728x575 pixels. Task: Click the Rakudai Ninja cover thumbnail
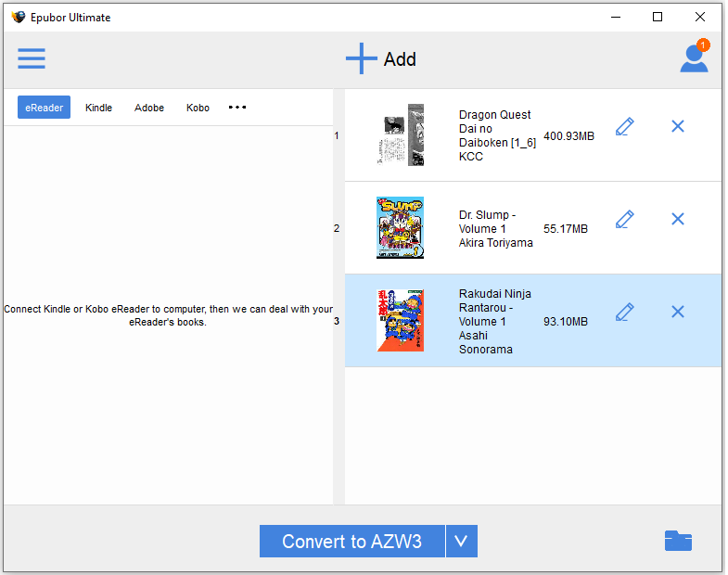click(401, 321)
